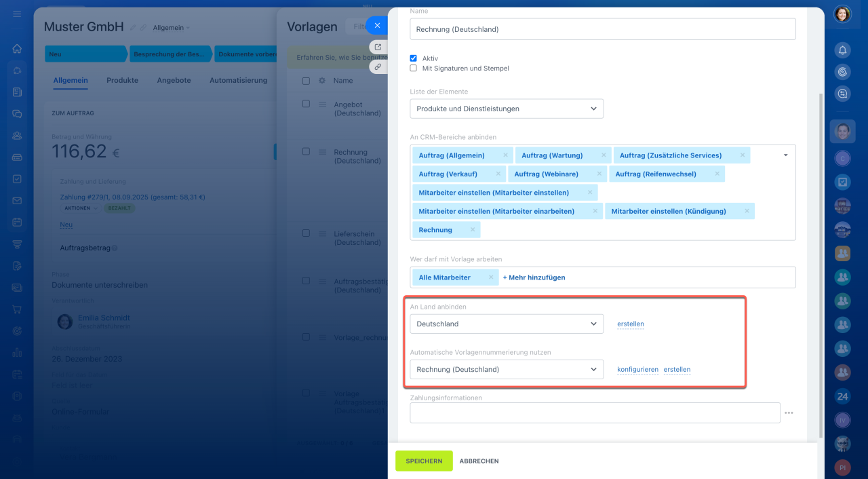Viewport: 868px width, 479px height.
Task: Open the Allgemein pipeline dropdown near Muster GmbH
Action: (x=172, y=28)
